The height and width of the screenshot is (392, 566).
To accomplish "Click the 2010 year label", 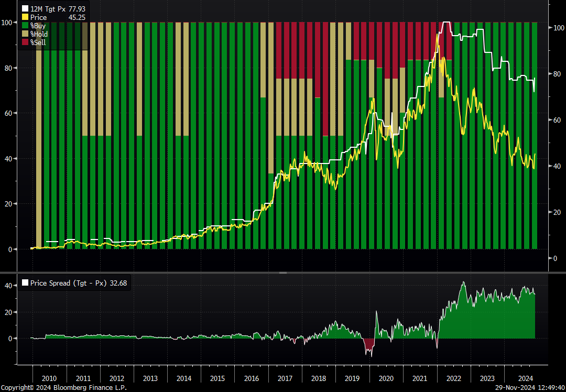I will (x=49, y=378).
